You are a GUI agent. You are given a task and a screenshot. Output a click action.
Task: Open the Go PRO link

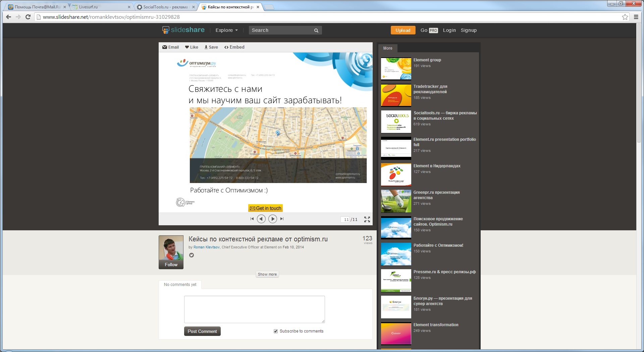pos(429,30)
